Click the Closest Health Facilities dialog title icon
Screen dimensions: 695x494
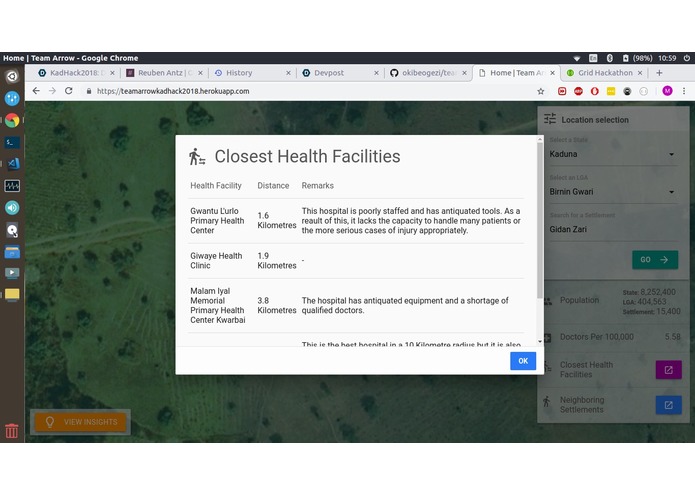click(197, 157)
